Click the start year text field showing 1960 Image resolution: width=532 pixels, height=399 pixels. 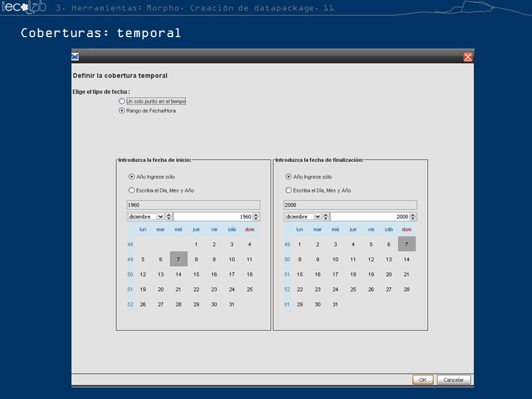pos(193,205)
